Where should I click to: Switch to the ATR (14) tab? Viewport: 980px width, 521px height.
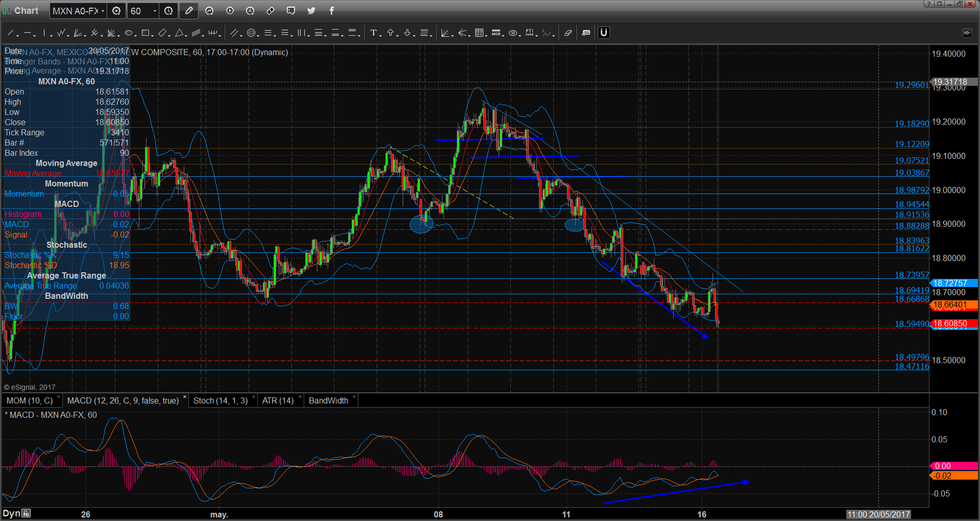click(278, 401)
